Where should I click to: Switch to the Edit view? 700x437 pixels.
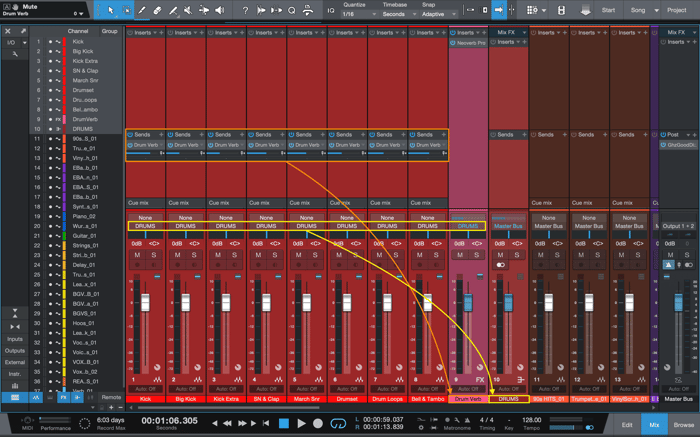coord(627,425)
